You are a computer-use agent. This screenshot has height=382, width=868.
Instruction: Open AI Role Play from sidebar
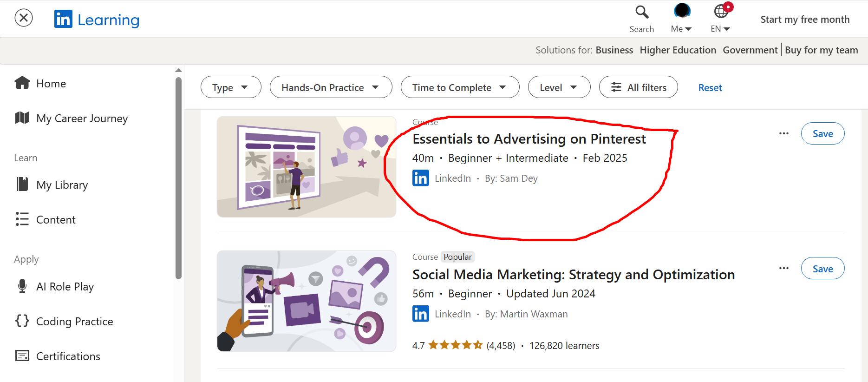click(65, 287)
